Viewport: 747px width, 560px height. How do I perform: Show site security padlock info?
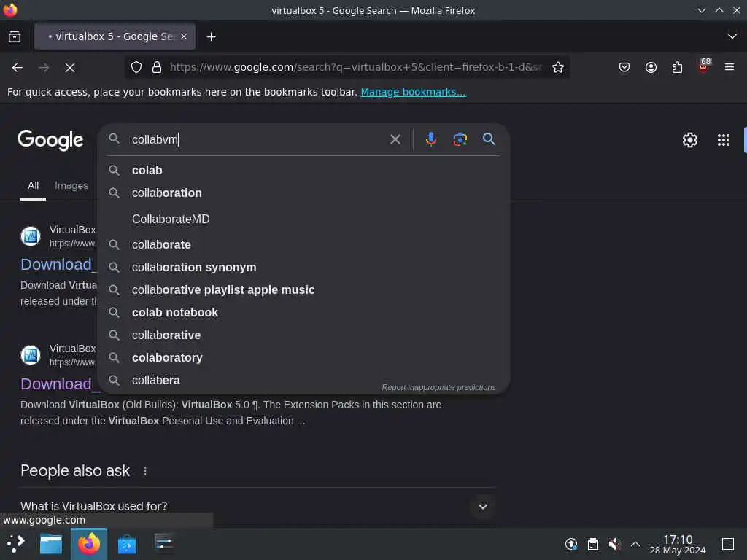pyautogui.click(x=157, y=67)
